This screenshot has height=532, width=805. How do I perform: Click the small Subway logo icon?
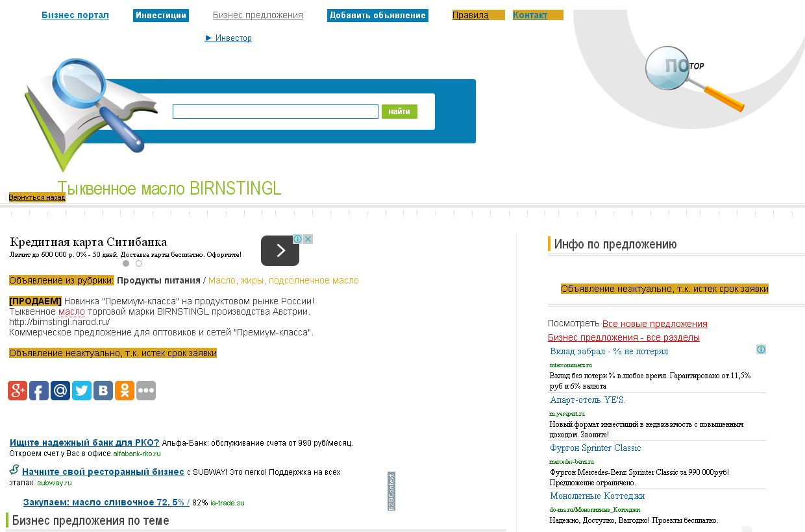pyautogui.click(x=14, y=470)
